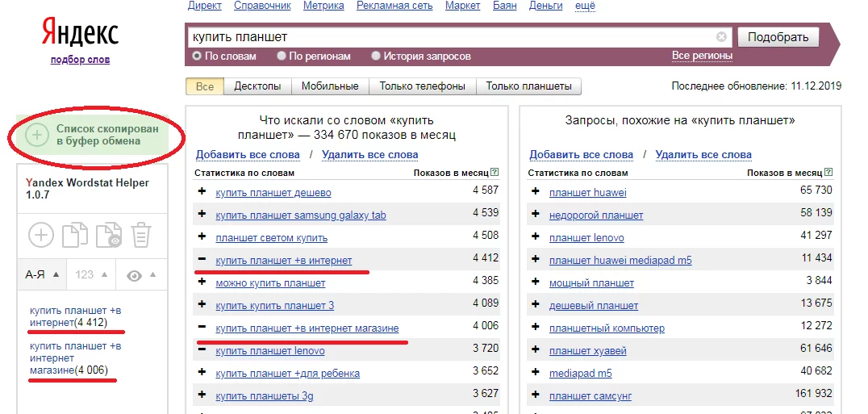Click minus icon next to 'купить планшет lenovo'
The width and height of the screenshot is (868, 414).
click(202, 350)
